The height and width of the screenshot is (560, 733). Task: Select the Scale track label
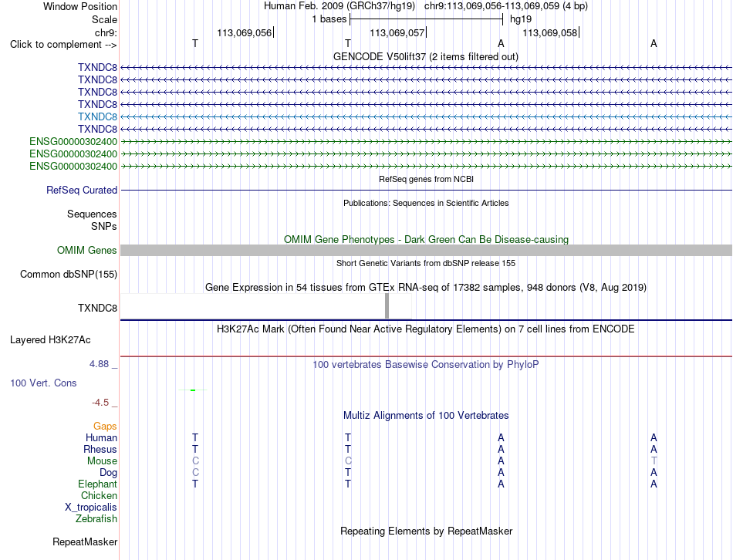[x=104, y=19]
